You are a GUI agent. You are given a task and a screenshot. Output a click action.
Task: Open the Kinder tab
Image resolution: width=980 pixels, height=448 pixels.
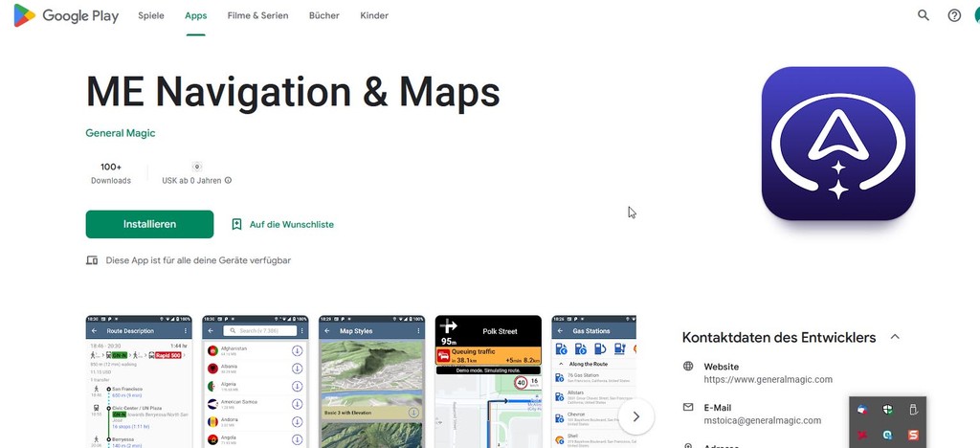[x=374, y=15]
